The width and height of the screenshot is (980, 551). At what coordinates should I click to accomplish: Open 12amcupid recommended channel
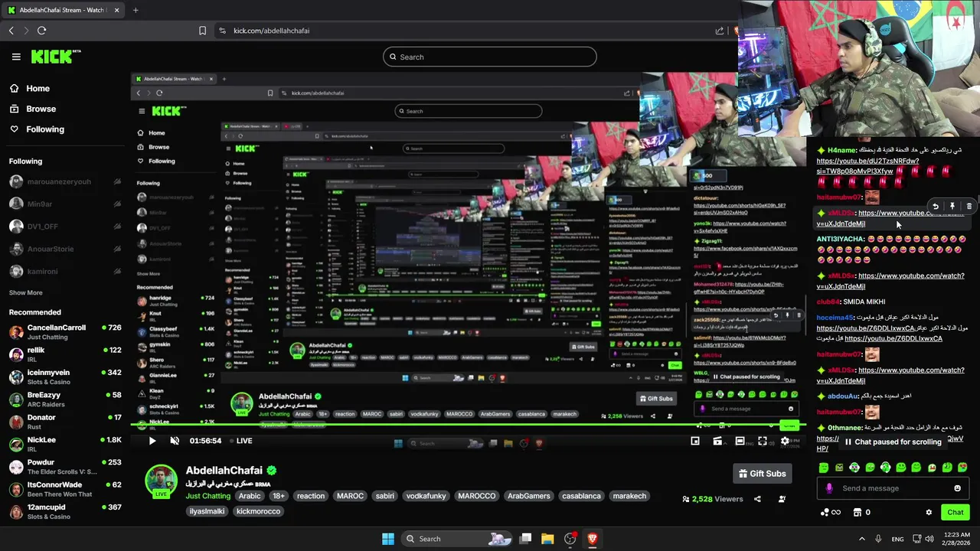(x=65, y=511)
